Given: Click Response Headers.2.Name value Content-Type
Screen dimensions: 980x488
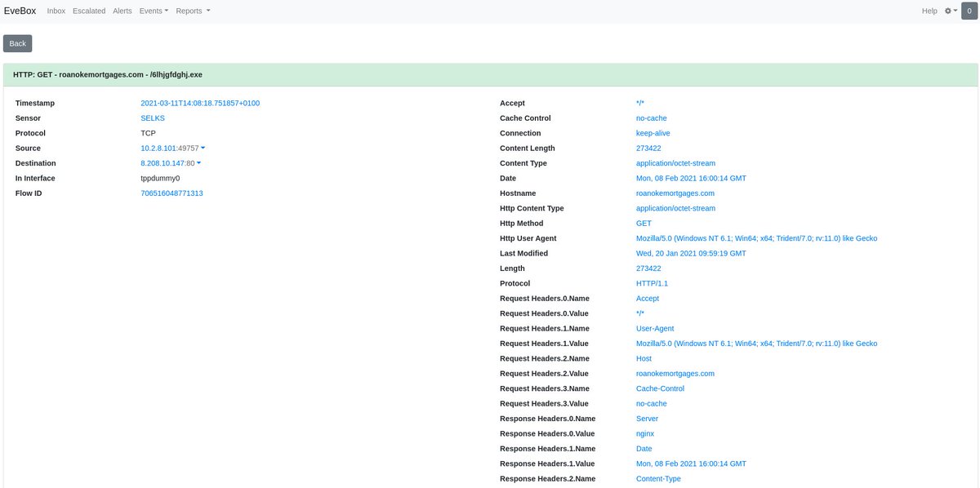Looking at the screenshot, I should pyautogui.click(x=658, y=479).
